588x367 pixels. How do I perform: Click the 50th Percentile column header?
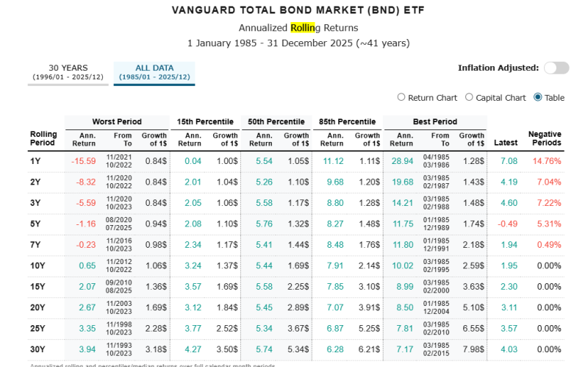(x=276, y=121)
